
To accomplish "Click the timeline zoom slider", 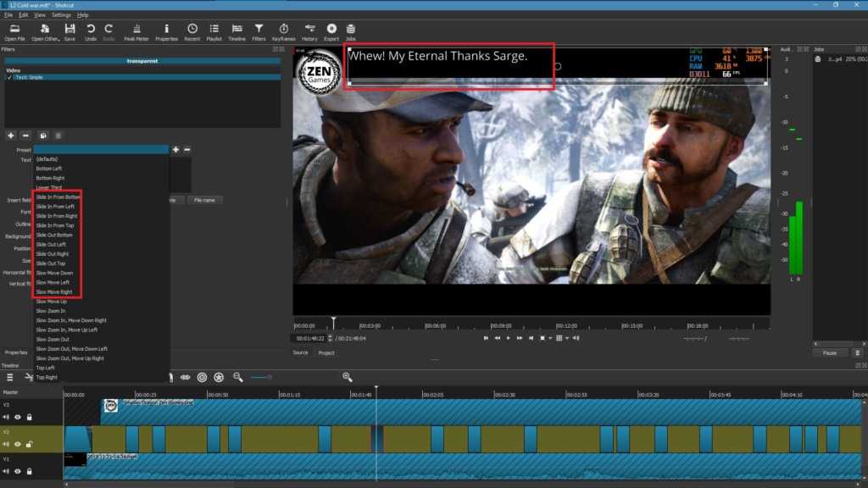I will coord(261,377).
